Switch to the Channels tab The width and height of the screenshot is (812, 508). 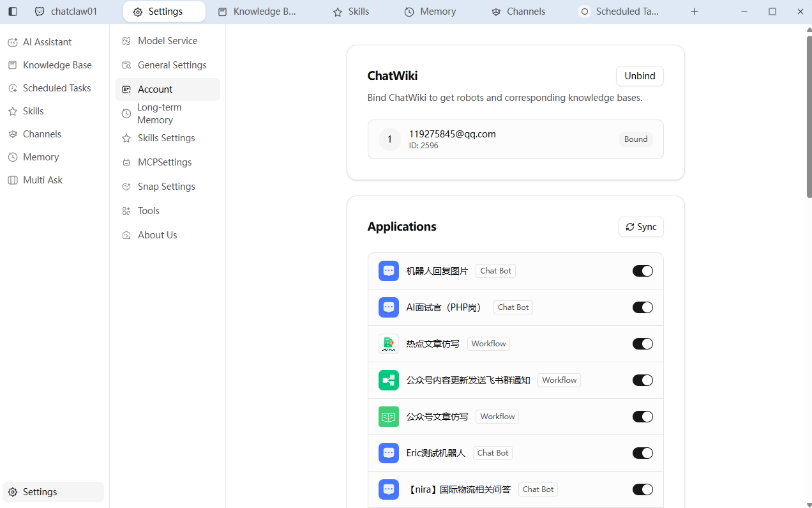click(518, 12)
